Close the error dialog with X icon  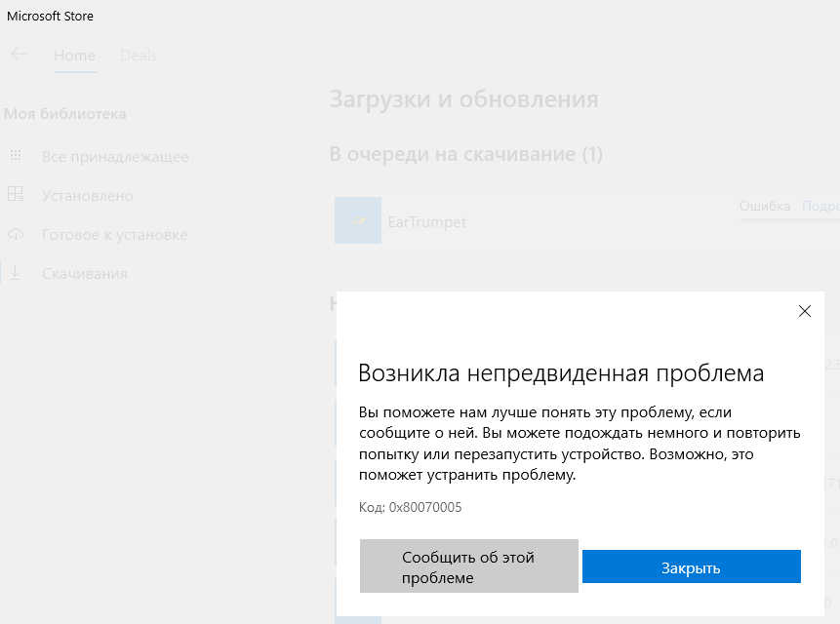(x=804, y=311)
